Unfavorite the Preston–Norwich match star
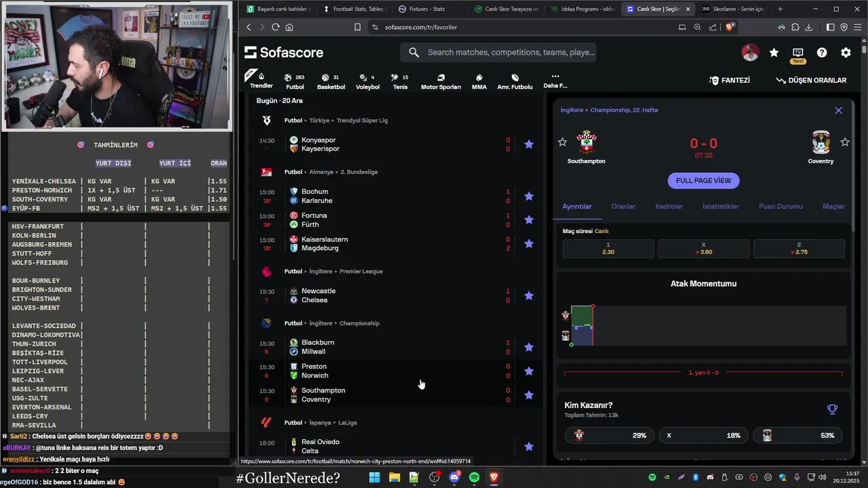The height and width of the screenshot is (488, 868). pyautogui.click(x=529, y=371)
